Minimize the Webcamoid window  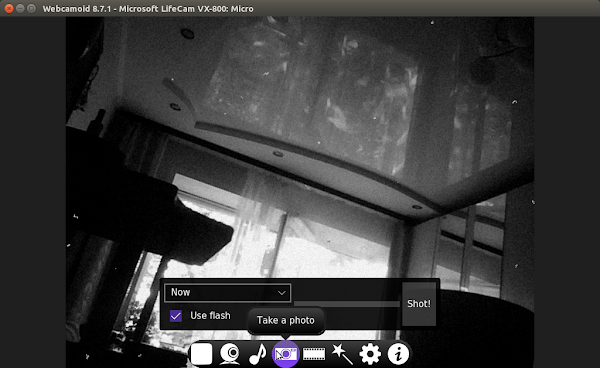[20, 8]
